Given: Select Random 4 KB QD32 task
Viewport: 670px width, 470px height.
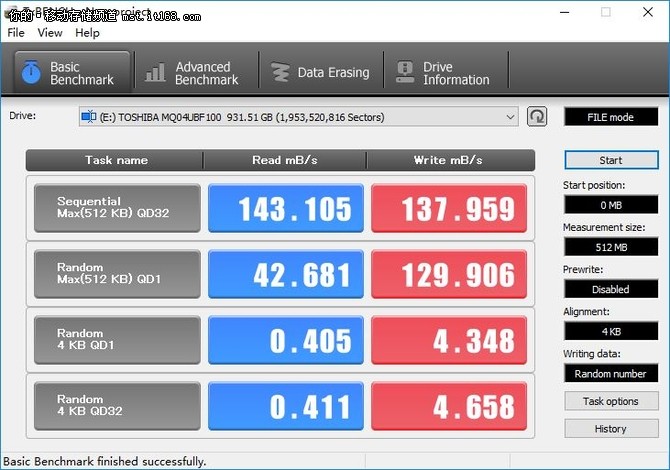Looking at the screenshot, I should (117, 406).
